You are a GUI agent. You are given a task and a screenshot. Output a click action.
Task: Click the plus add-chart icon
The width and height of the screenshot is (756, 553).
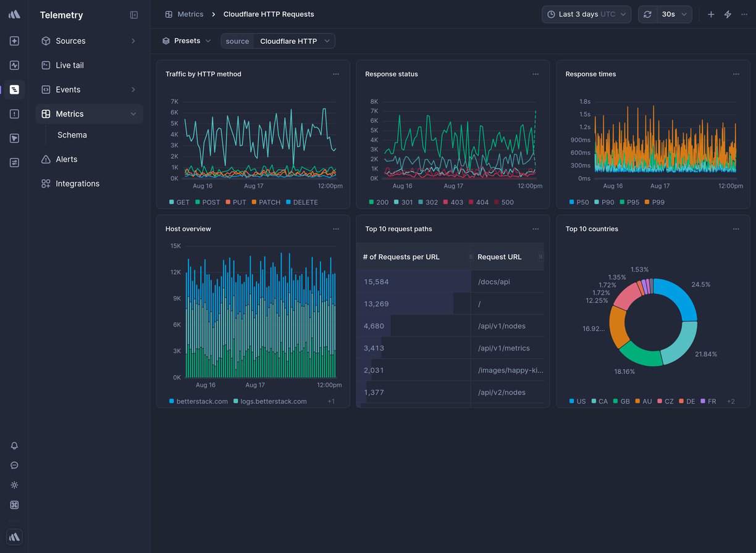[x=711, y=14]
